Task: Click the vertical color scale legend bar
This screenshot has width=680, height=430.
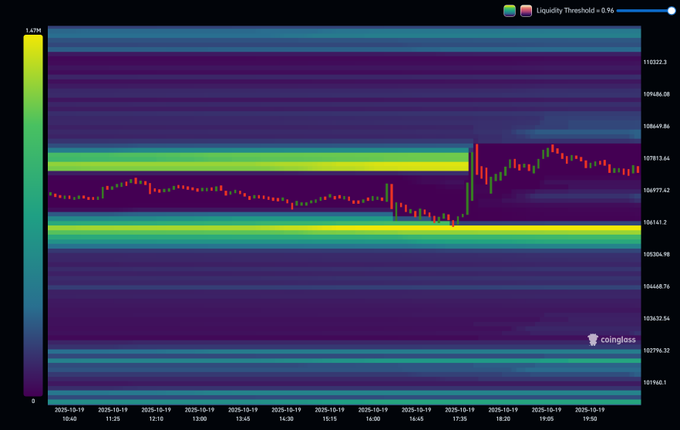Action: (x=32, y=215)
